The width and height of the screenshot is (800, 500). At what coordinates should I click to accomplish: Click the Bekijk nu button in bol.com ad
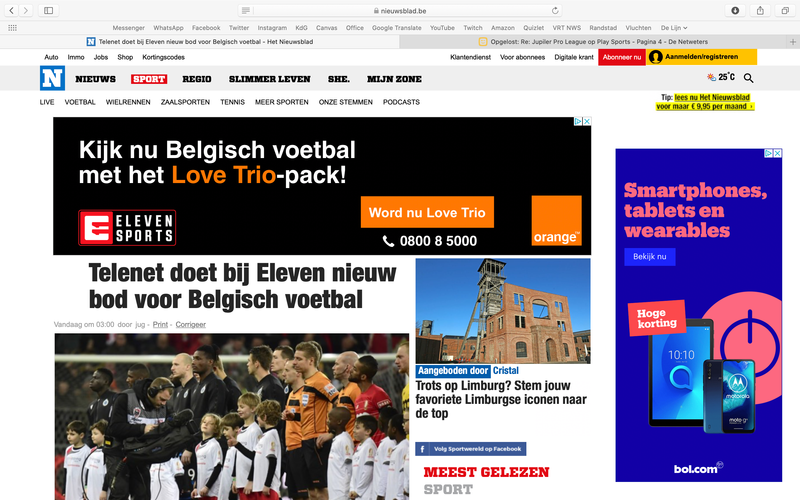pyautogui.click(x=650, y=257)
